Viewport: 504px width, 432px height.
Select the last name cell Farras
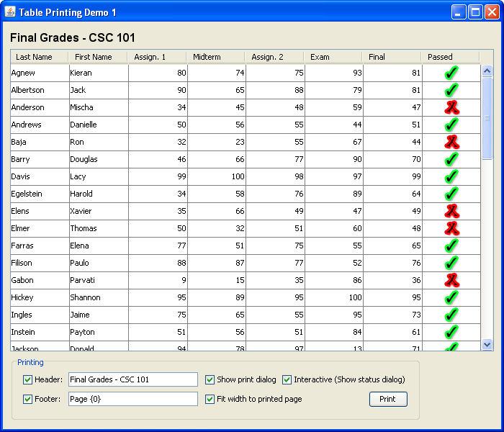coord(40,246)
